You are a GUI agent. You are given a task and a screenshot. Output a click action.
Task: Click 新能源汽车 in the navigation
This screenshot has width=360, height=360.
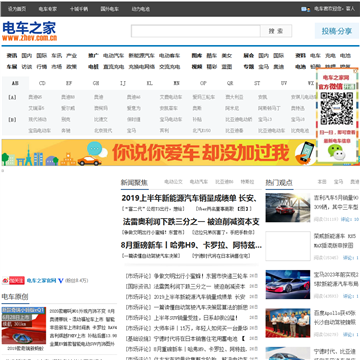point(142,56)
